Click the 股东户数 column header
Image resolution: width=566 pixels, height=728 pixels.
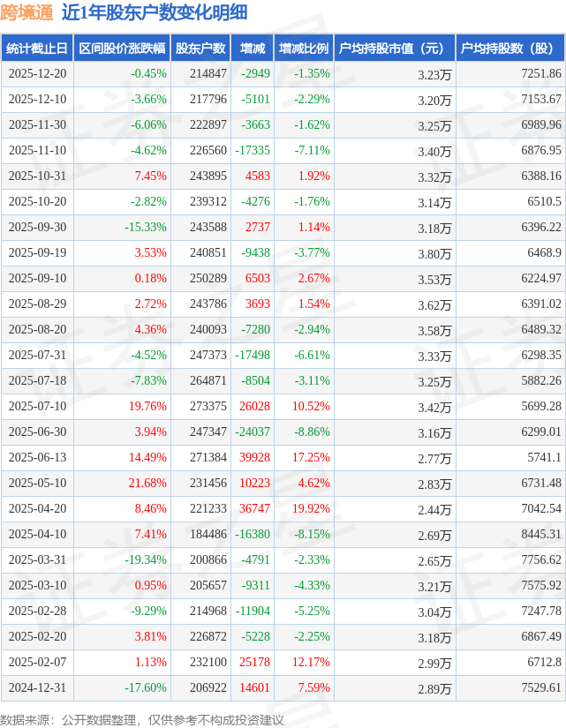click(x=200, y=49)
